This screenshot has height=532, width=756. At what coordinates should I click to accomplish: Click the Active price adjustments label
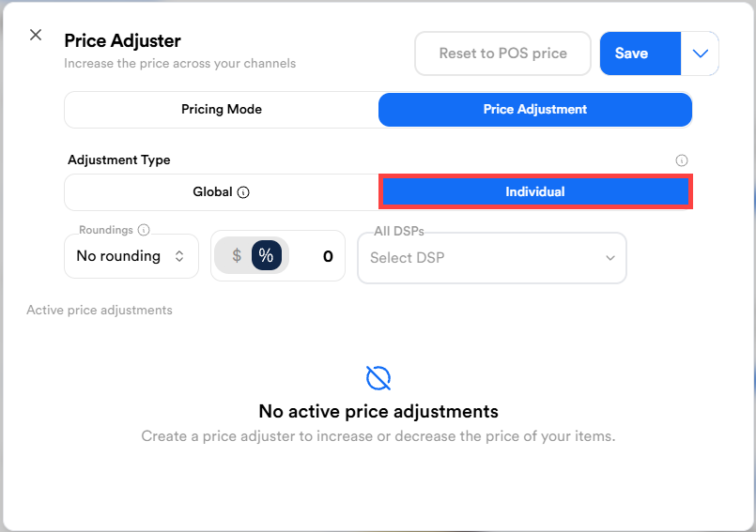click(x=100, y=310)
